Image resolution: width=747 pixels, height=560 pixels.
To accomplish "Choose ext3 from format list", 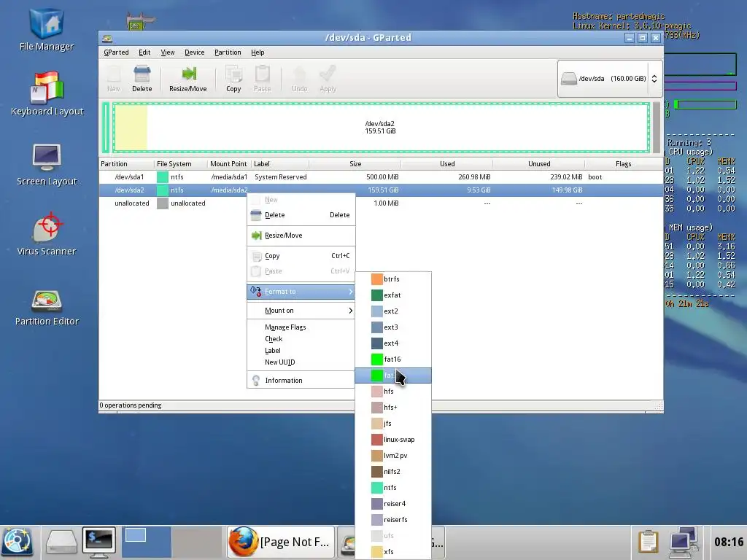I will (393, 327).
